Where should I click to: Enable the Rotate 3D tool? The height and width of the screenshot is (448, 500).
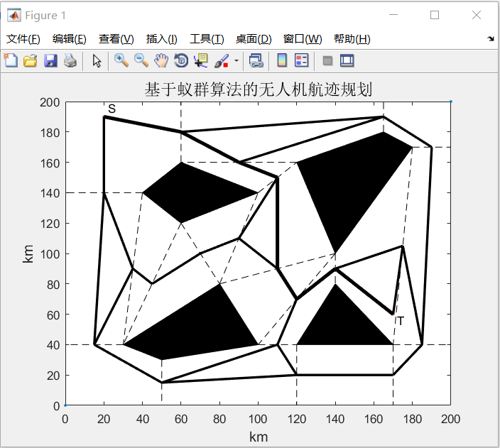click(181, 60)
